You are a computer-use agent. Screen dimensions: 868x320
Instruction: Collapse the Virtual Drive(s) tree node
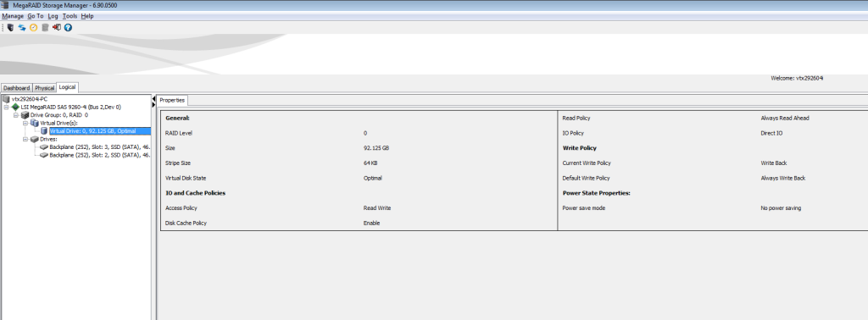(x=25, y=124)
